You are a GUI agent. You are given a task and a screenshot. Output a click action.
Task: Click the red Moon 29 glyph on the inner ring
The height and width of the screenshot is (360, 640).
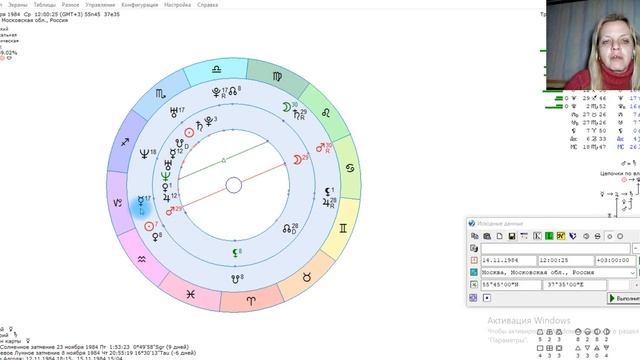pyautogui.click(x=298, y=159)
